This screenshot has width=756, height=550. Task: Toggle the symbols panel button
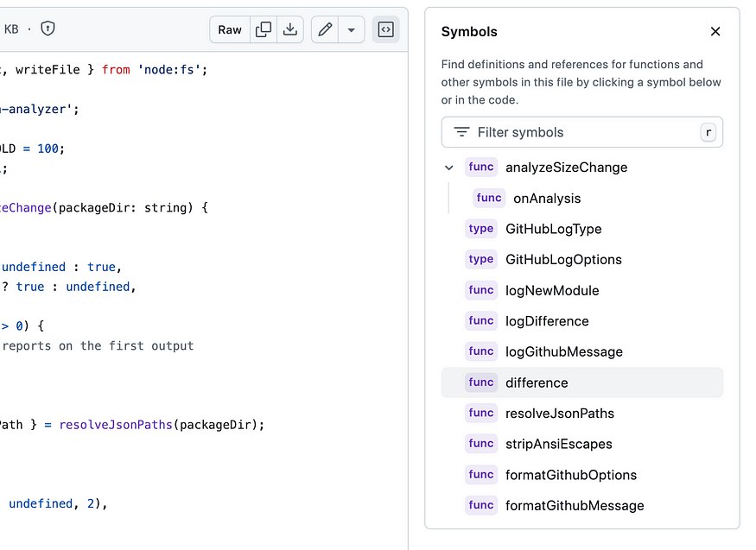tap(385, 29)
